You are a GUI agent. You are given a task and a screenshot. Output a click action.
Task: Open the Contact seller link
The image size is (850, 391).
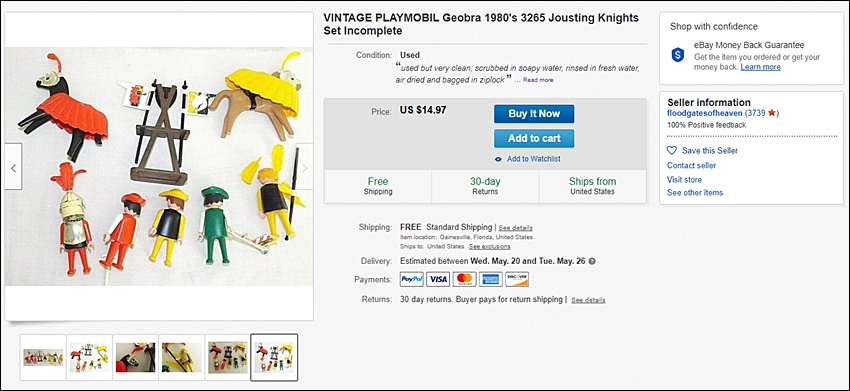point(691,165)
